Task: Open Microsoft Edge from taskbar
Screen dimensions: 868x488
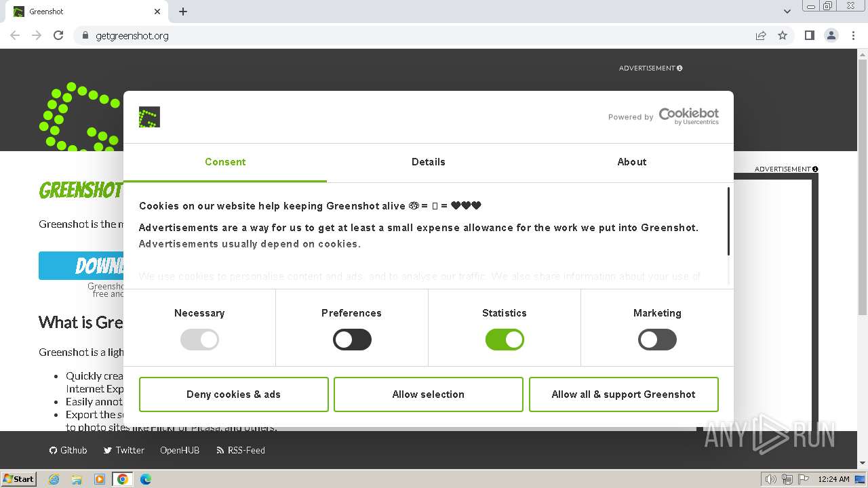Action: point(146,479)
